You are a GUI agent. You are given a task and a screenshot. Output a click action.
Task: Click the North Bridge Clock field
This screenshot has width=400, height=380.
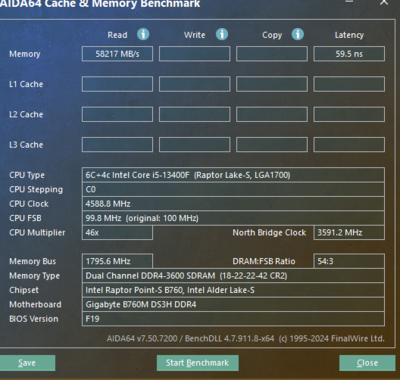[x=349, y=233]
